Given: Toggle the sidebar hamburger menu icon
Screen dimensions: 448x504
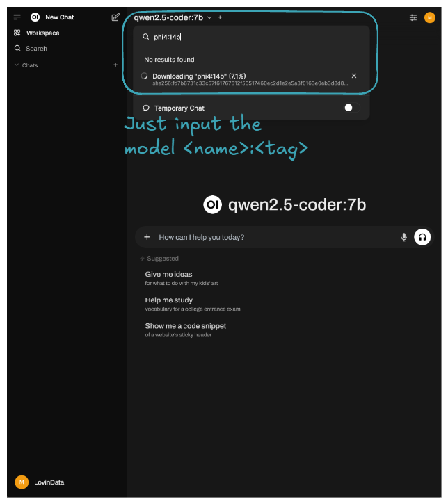Looking at the screenshot, I should pos(17,17).
